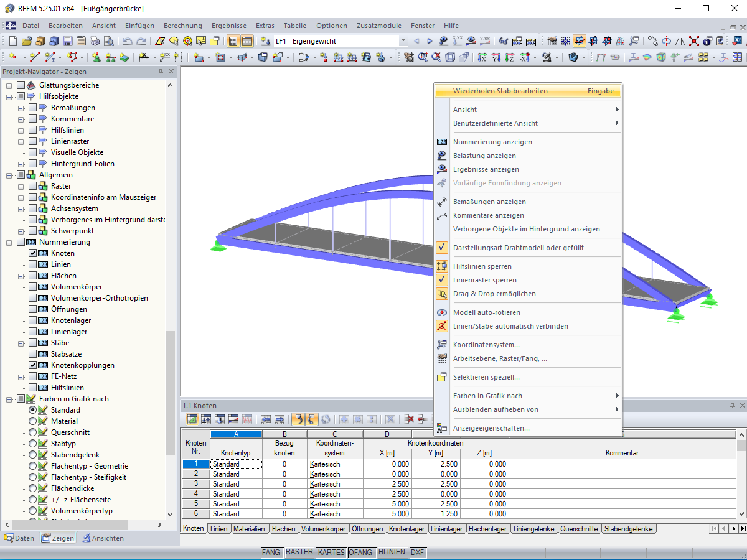
Task: Click the View in X direction icon
Action: 482,57
